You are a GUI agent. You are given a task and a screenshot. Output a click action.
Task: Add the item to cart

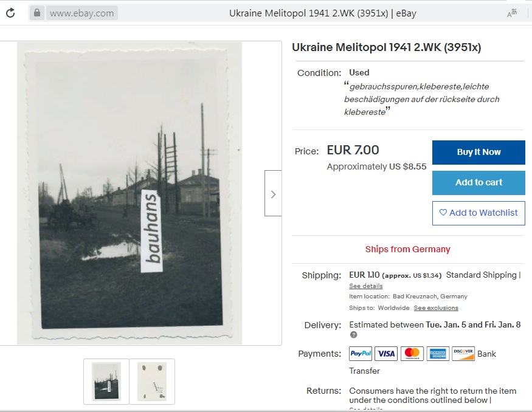click(x=478, y=183)
